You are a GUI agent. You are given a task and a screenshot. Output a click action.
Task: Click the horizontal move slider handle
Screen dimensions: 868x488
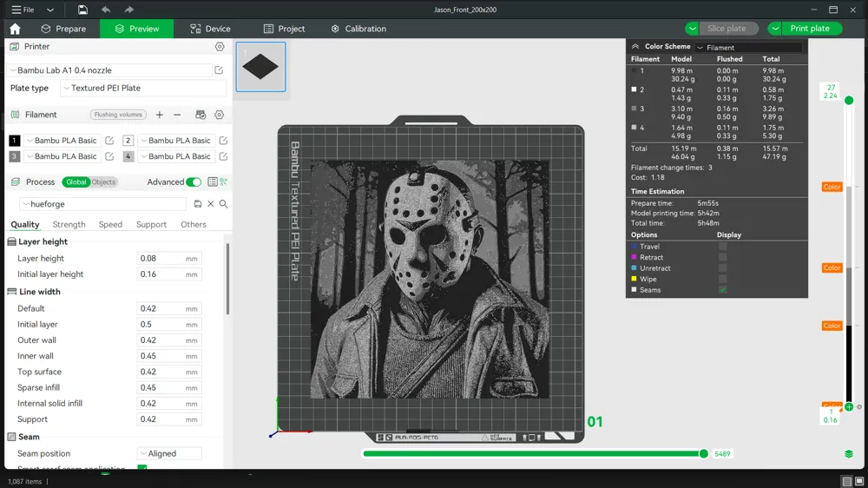[x=704, y=453]
